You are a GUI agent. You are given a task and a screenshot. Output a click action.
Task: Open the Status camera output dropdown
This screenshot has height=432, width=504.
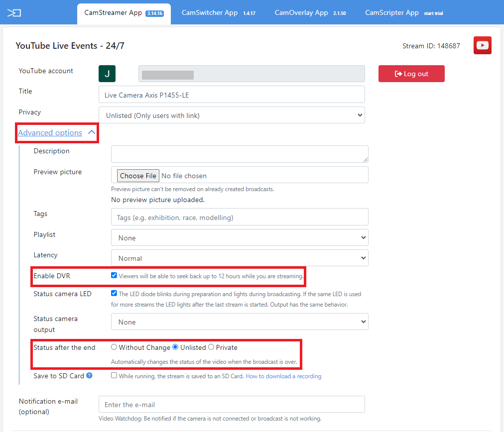(240, 322)
